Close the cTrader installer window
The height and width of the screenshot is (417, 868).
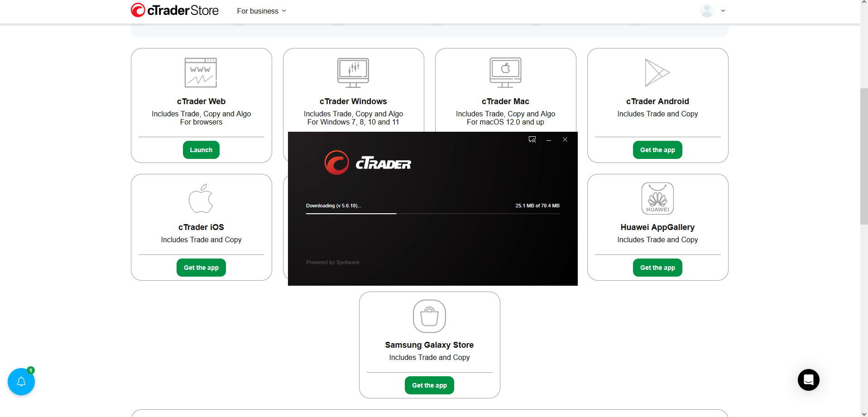pos(565,139)
